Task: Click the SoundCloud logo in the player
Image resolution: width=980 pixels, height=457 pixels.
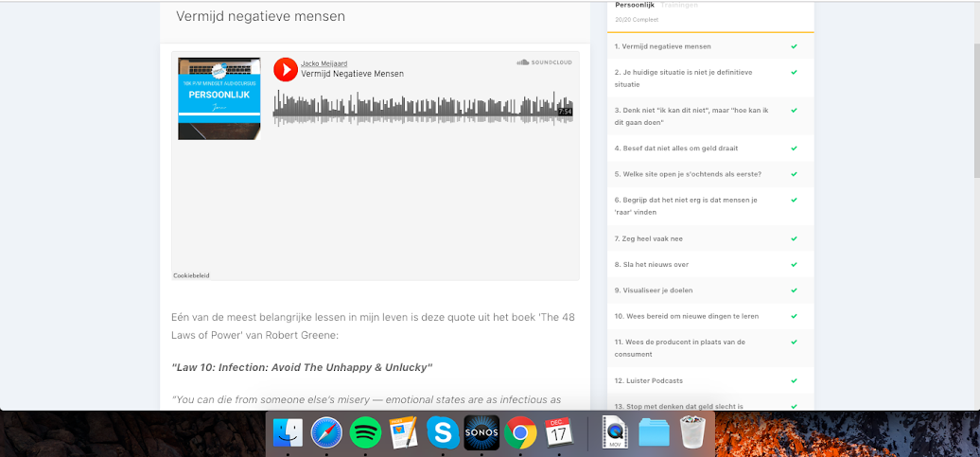Action: click(x=535, y=62)
